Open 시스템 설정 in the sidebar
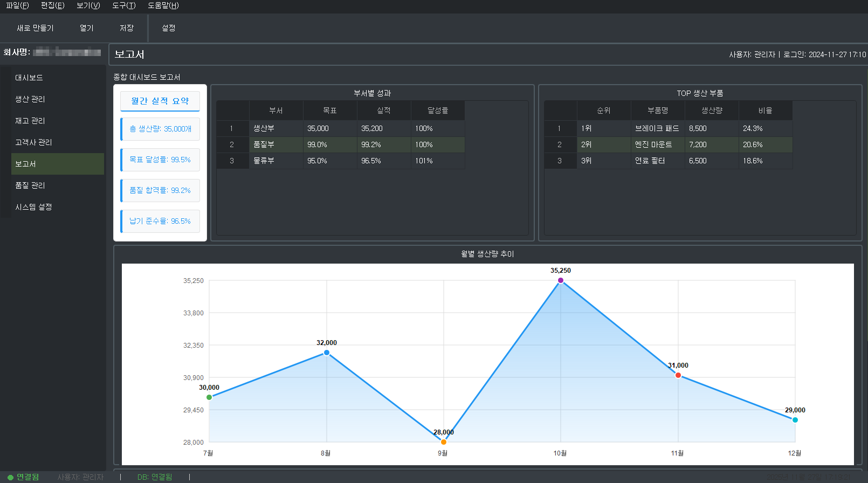868x483 pixels. point(33,207)
